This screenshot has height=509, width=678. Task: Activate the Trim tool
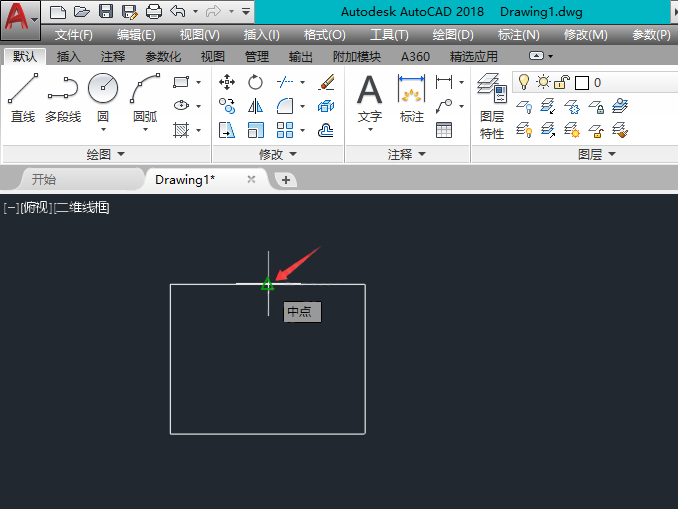tap(285, 82)
